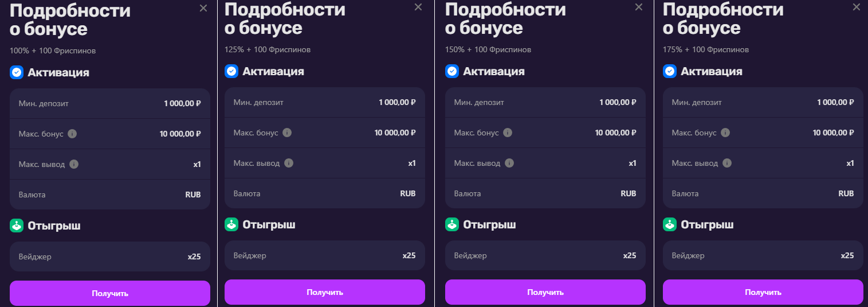Click the green Отыгрыш icon in 125% panel

tap(231, 224)
